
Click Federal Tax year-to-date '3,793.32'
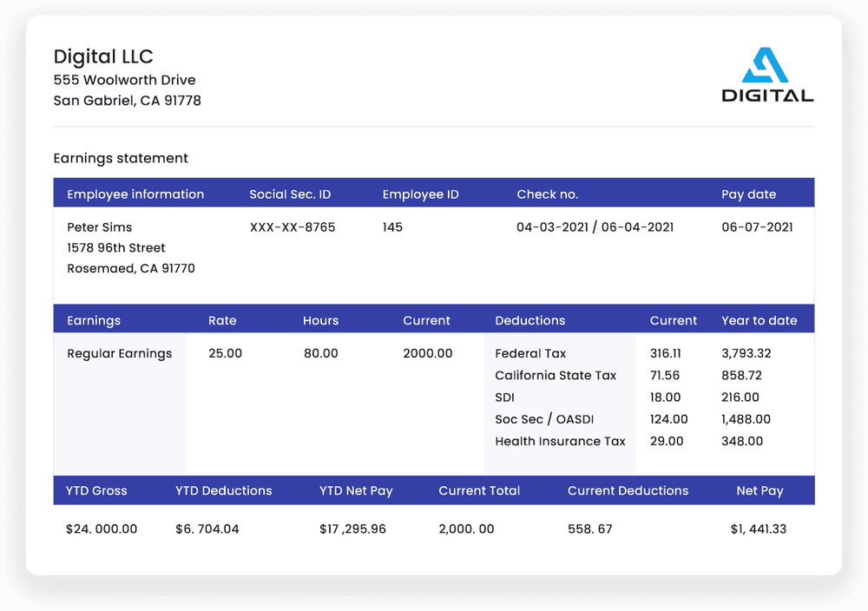coord(746,353)
